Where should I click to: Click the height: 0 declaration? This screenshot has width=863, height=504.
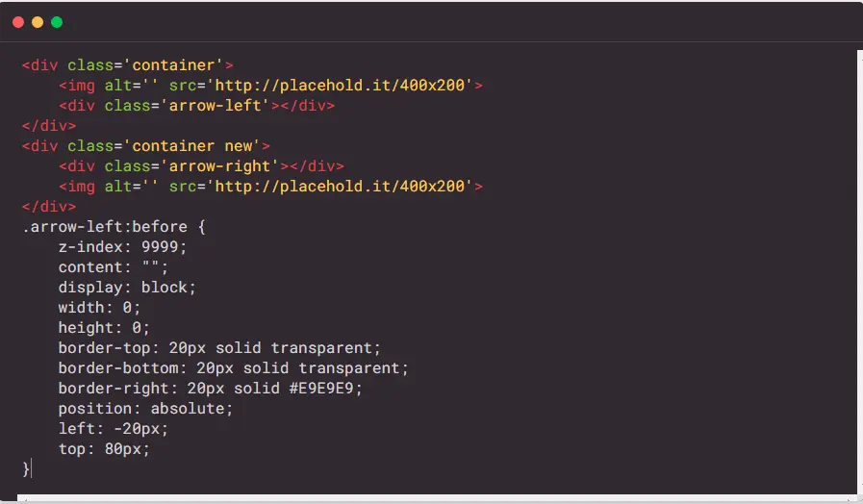coord(104,328)
